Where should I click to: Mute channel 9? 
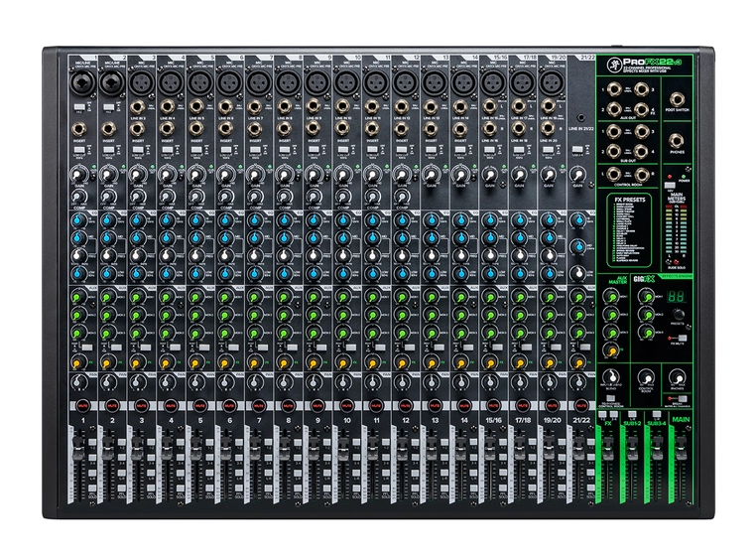317,406
